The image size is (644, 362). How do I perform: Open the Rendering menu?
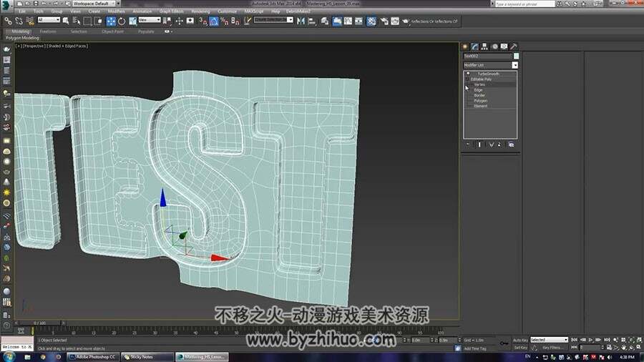click(x=200, y=11)
